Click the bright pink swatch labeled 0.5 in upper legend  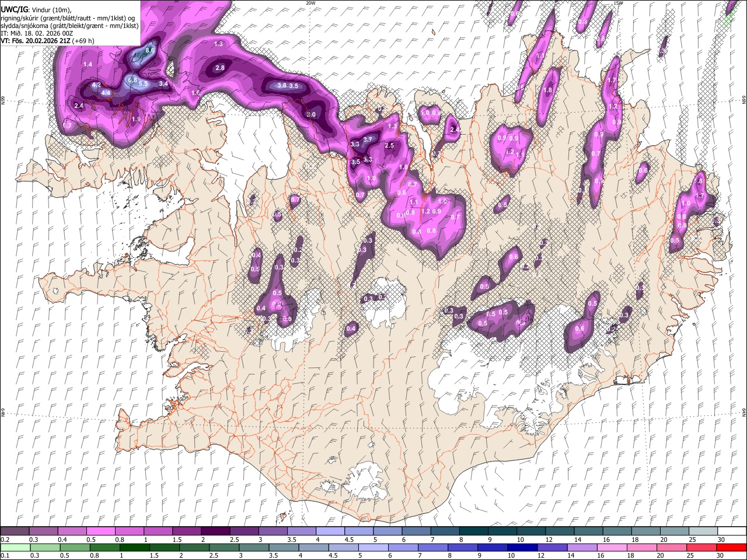(100, 531)
